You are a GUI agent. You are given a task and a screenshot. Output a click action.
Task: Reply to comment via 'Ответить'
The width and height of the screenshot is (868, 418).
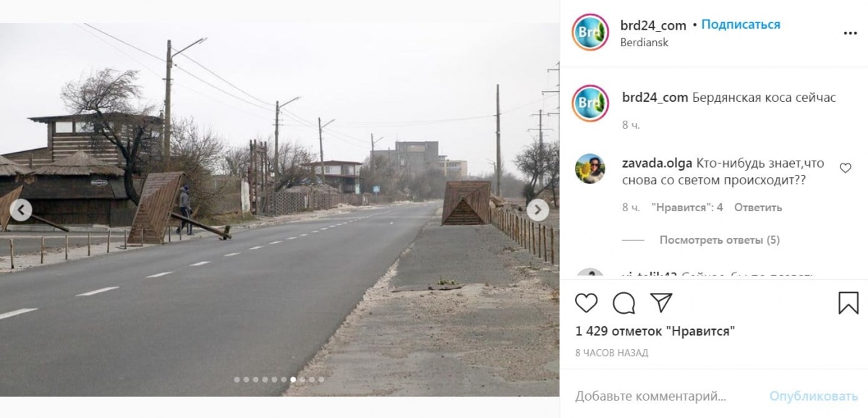coord(758,208)
